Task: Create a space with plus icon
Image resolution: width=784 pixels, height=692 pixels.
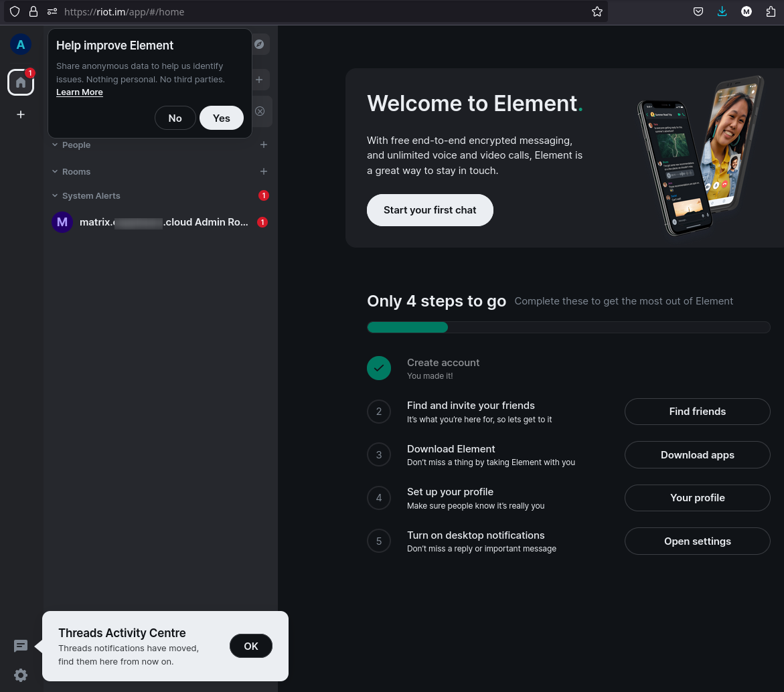Action: pos(21,114)
